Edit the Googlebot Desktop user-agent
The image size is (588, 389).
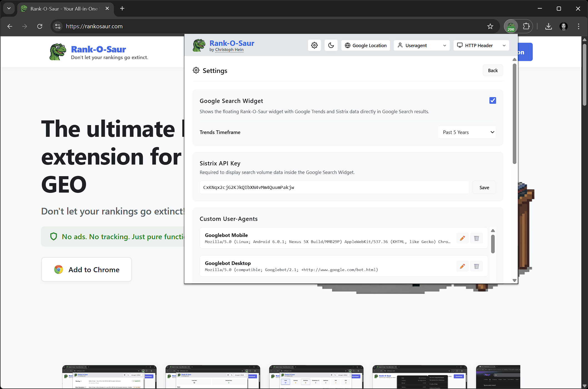tap(462, 266)
